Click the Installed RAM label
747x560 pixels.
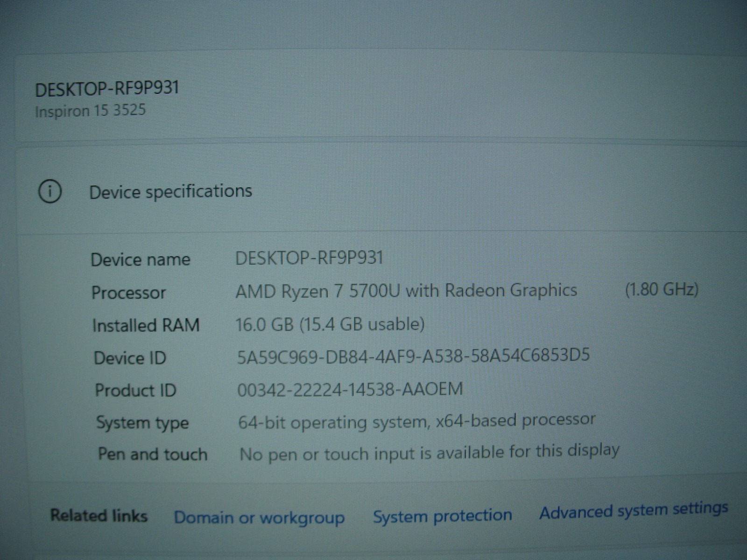[x=146, y=325]
